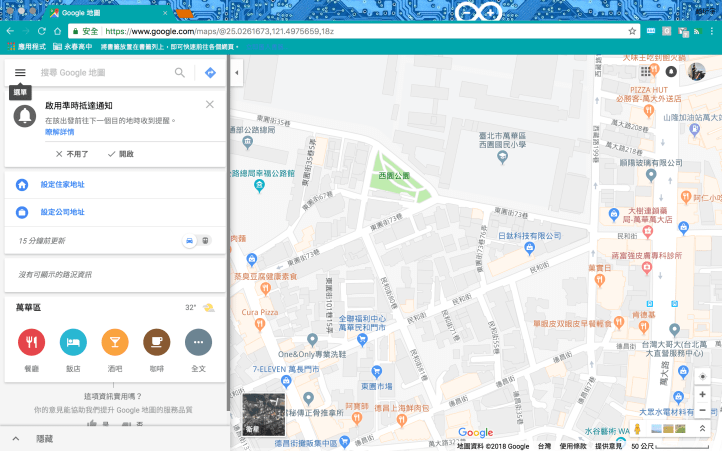Click 西園公園 park label
Screen dimensions: 722x451
(394, 176)
